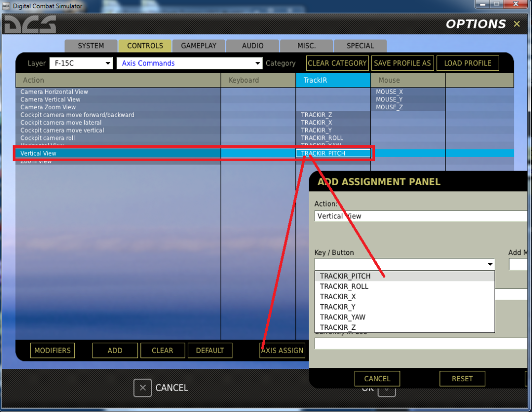Open the Layer aircraft dropdown
Screen dimensions: 532x412
pos(108,63)
